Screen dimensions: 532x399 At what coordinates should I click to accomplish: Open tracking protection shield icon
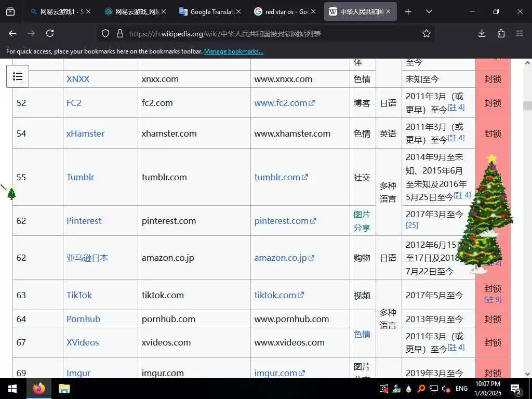point(105,33)
